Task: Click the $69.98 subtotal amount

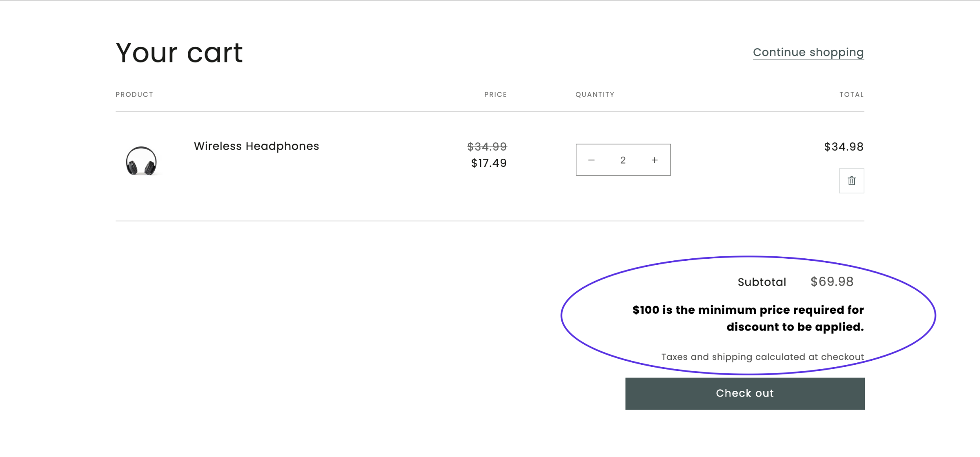Action: 832,282
